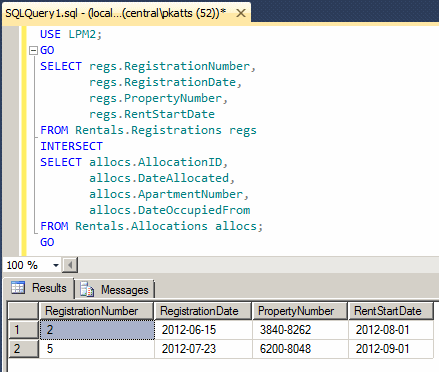Select the RegistrationNumber column header
This screenshot has height=372, width=439.
point(96,311)
